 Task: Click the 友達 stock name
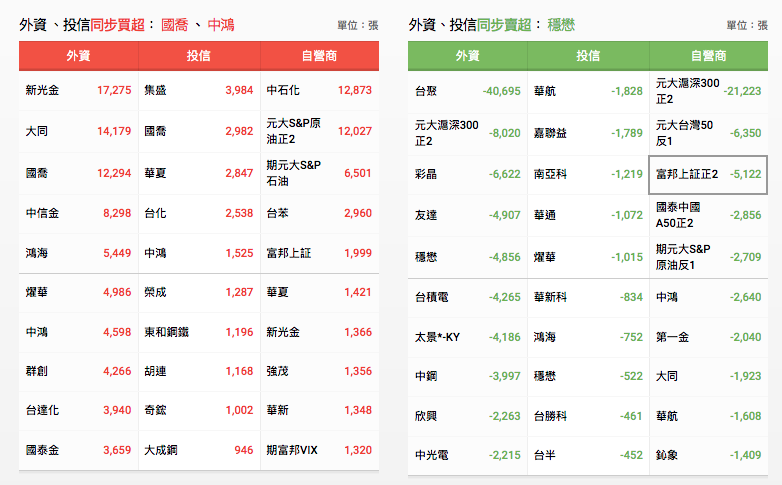(426, 216)
